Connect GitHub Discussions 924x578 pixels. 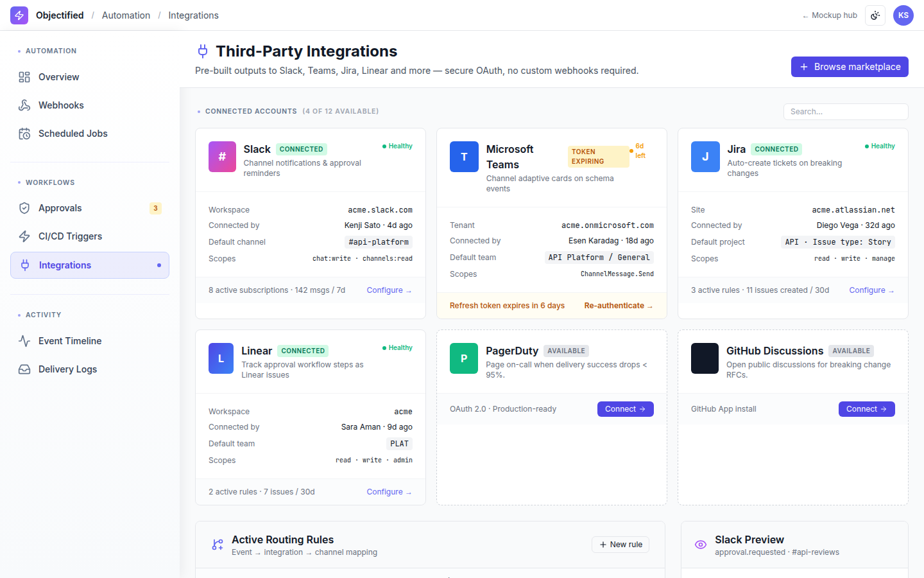(867, 409)
